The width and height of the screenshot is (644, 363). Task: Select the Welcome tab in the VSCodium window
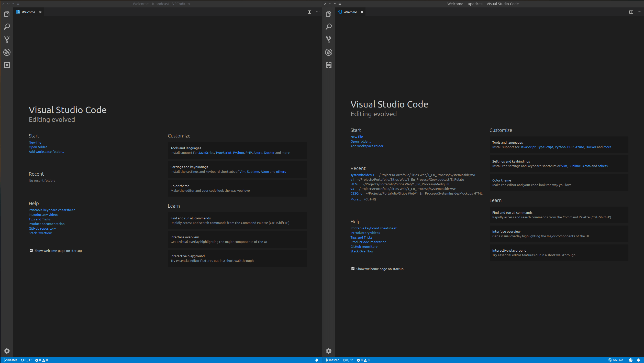click(28, 12)
